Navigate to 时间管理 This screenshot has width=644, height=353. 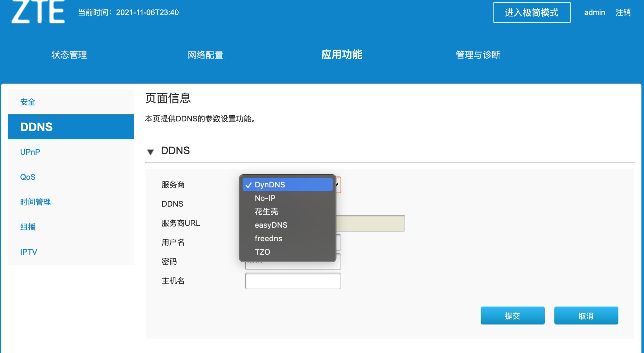[35, 202]
